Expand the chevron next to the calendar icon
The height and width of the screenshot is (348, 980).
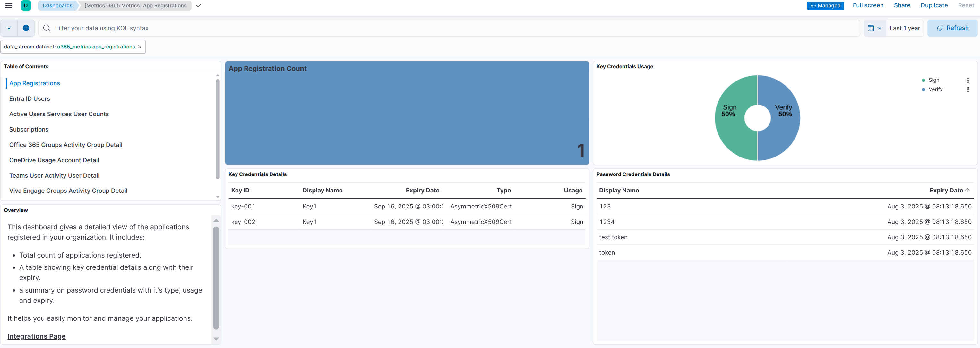click(x=880, y=28)
